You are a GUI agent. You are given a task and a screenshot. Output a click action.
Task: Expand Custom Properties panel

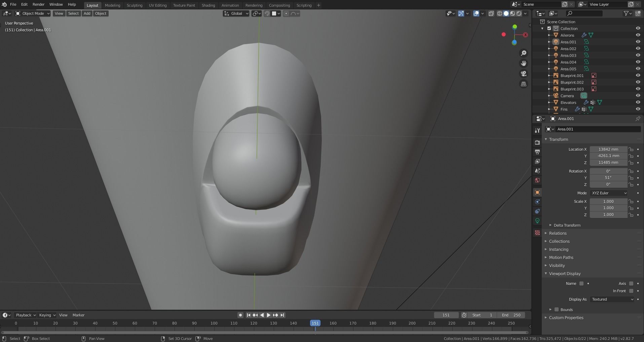point(566,318)
